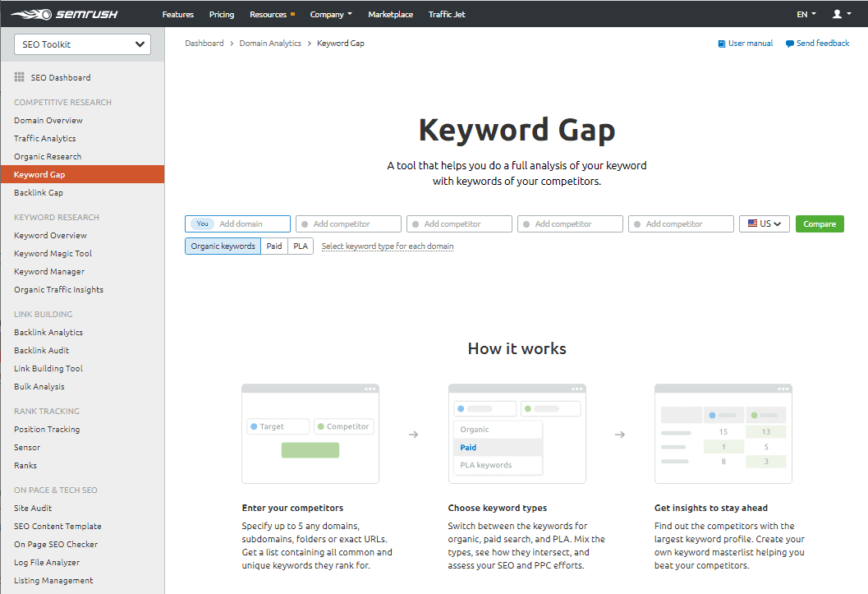
Task: Select the PLA keyword type
Action: 301,246
